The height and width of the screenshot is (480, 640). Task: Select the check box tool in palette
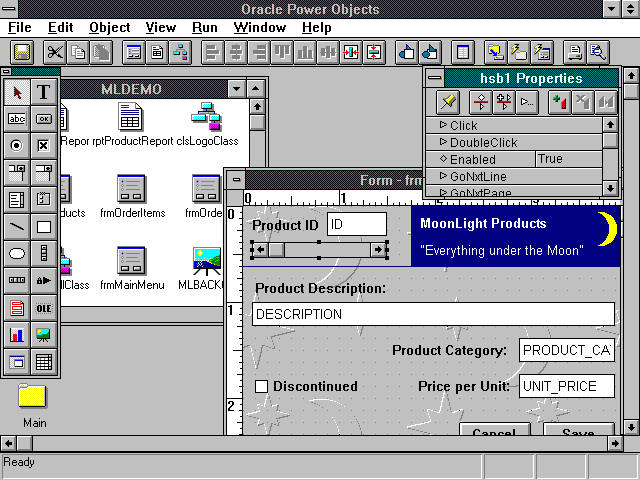[x=44, y=146]
